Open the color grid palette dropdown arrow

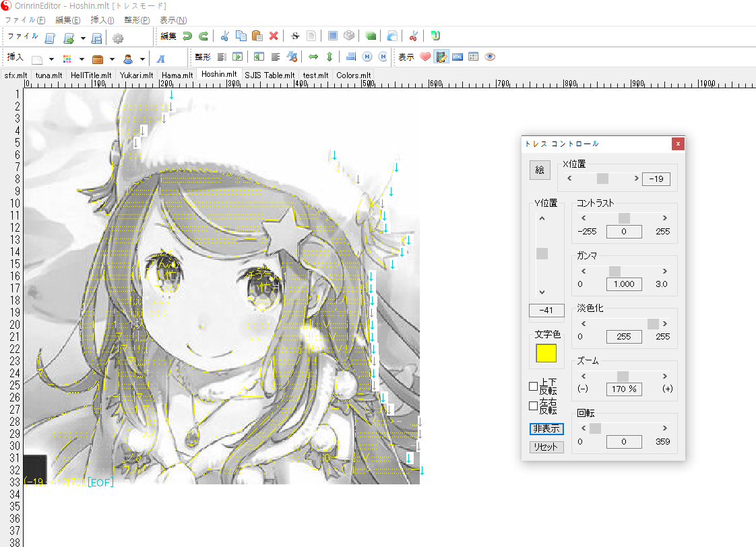point(82,59)
